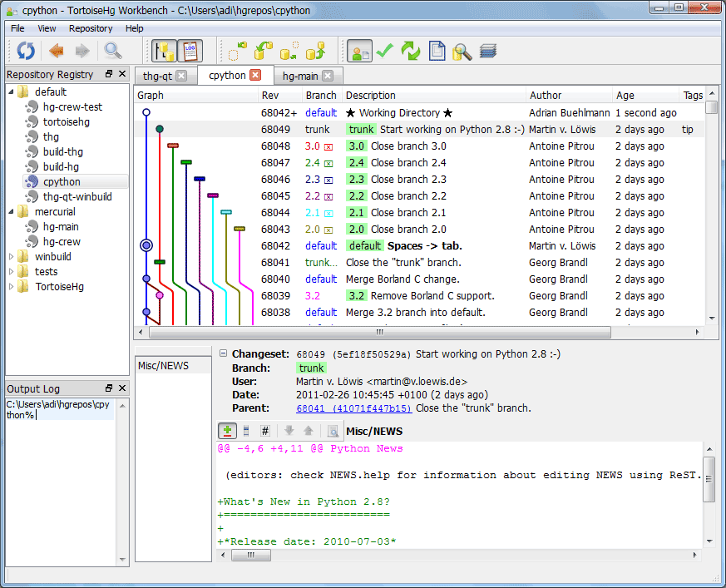Open the commit checkmark tool
The width and height of the screenshot is (726, 588).
pos(384,51)
